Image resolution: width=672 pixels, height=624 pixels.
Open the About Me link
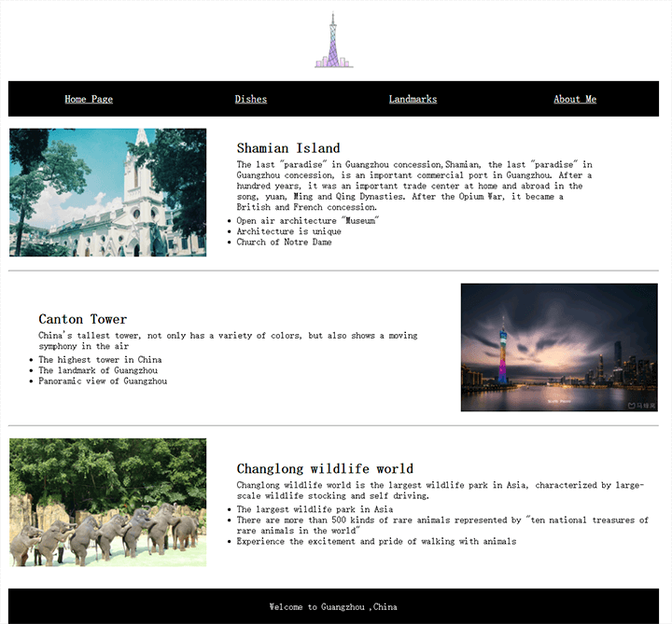pos(574,99)
